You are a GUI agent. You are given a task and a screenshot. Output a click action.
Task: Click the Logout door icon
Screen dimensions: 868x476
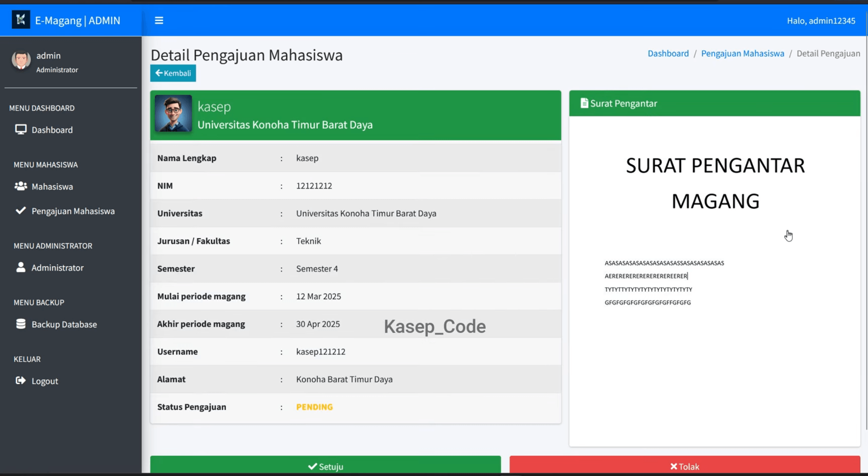21,381
